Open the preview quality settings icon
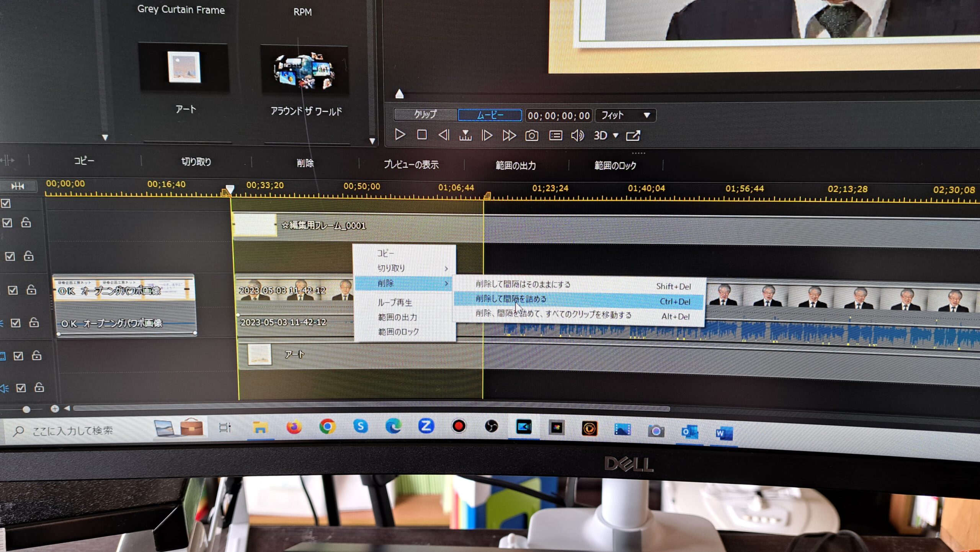 [x=555, y=136]
